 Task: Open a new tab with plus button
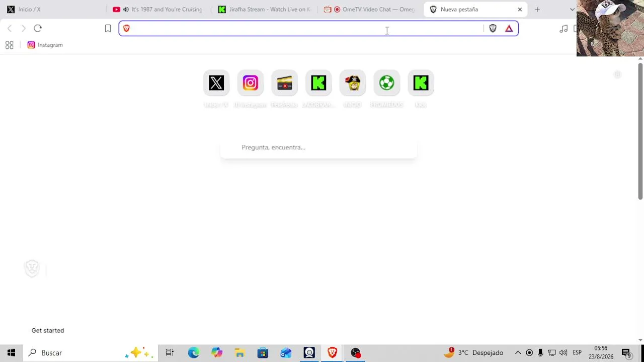[x=537, y=10]
